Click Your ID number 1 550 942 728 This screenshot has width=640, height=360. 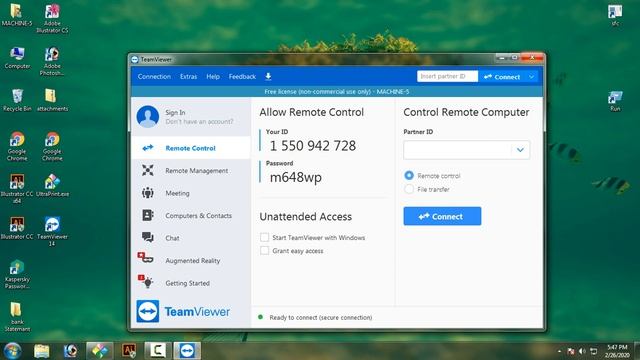[313, 146]
